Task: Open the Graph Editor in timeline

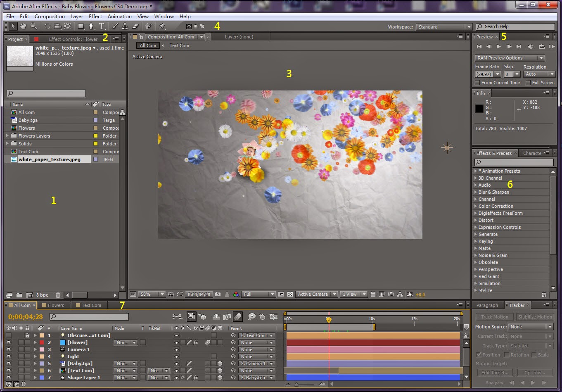Action: (x=273, y=316)
